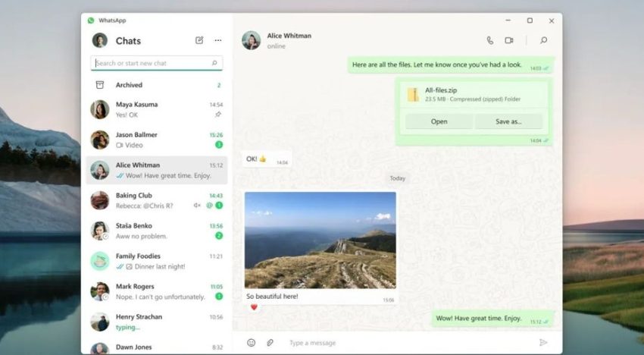644x355 pixels.
Task: Click the 'Here are all the files' message
Action: [x=451, y=65]
